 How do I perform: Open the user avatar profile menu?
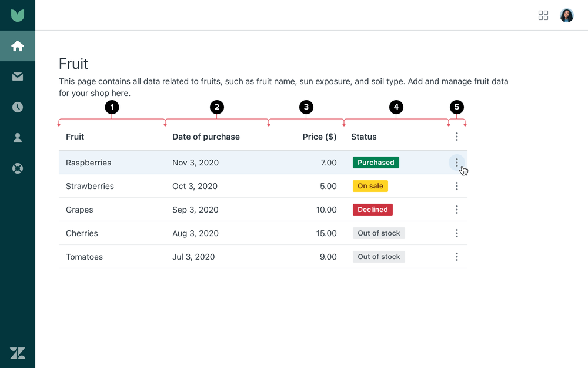tap(567, 15)
